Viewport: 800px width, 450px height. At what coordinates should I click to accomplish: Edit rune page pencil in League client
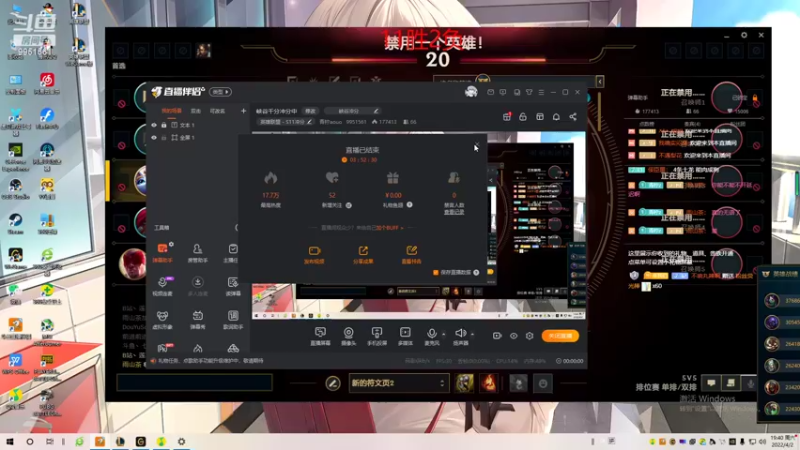333,383
